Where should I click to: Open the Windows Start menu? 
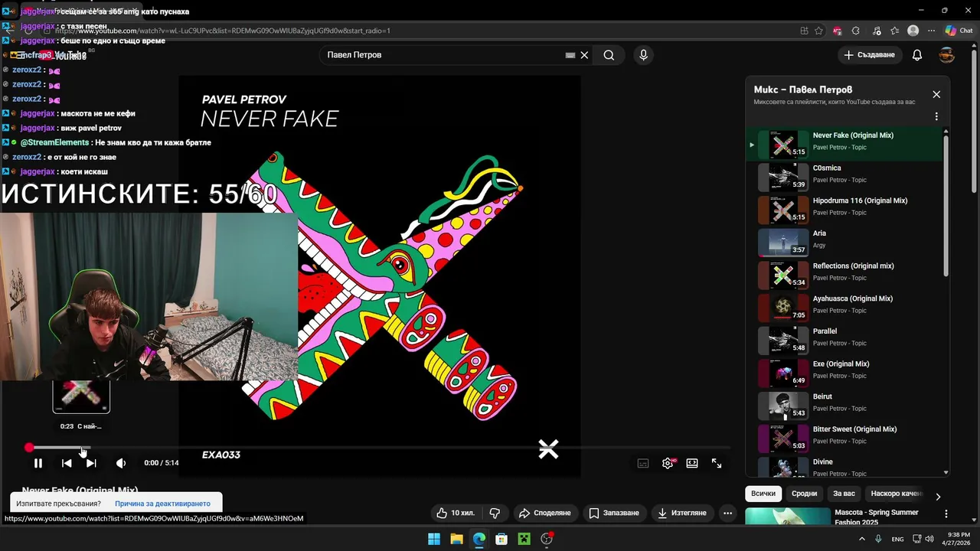click(434, 539)
